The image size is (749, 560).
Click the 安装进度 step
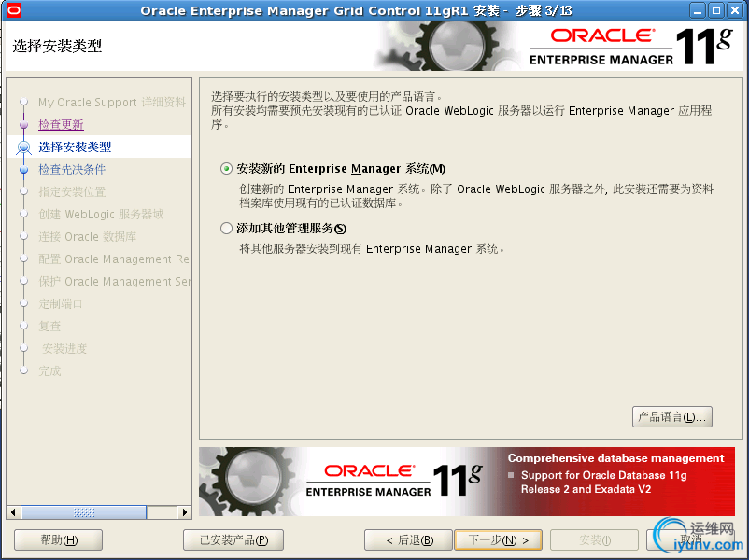pos(64,348)
